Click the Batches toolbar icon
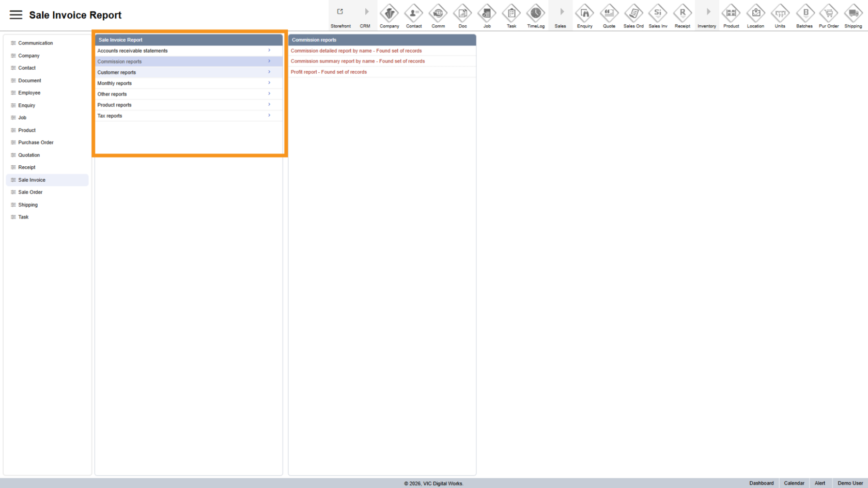The width and height of the screenshot is (868, 488). (804, 13)
